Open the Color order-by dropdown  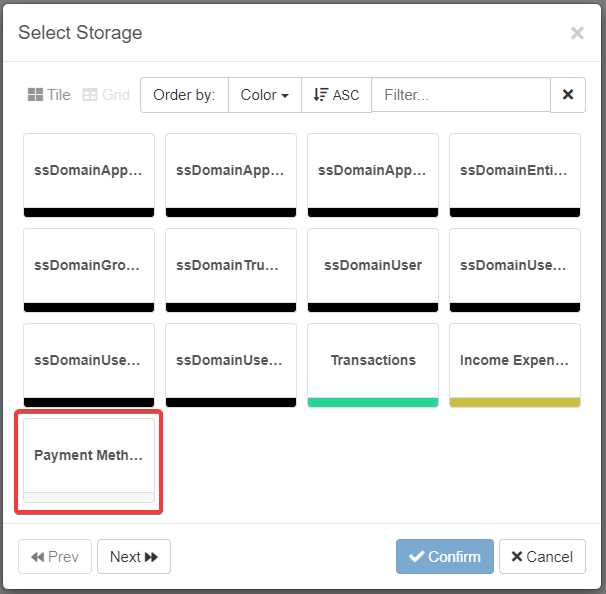[265, 95]
